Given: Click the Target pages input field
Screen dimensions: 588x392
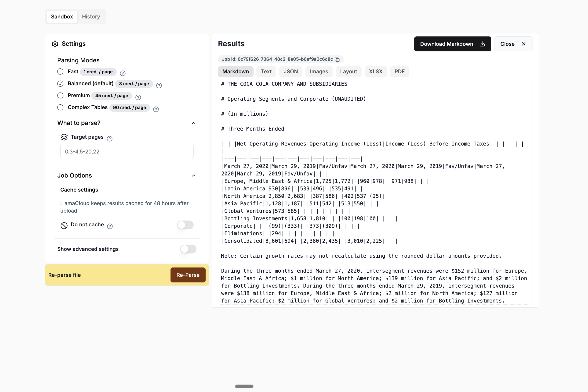Looking at the screenshot, I should [x=127, y=152].
